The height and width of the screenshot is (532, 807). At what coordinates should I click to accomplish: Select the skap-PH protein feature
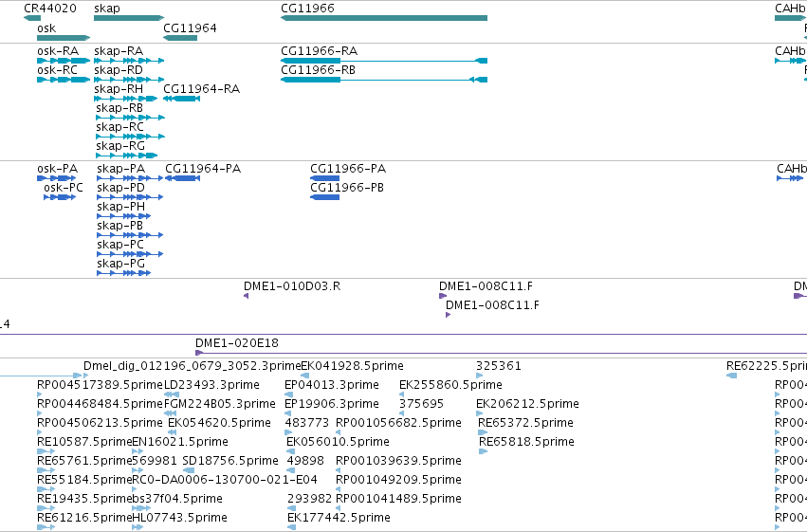pos(123,216)
